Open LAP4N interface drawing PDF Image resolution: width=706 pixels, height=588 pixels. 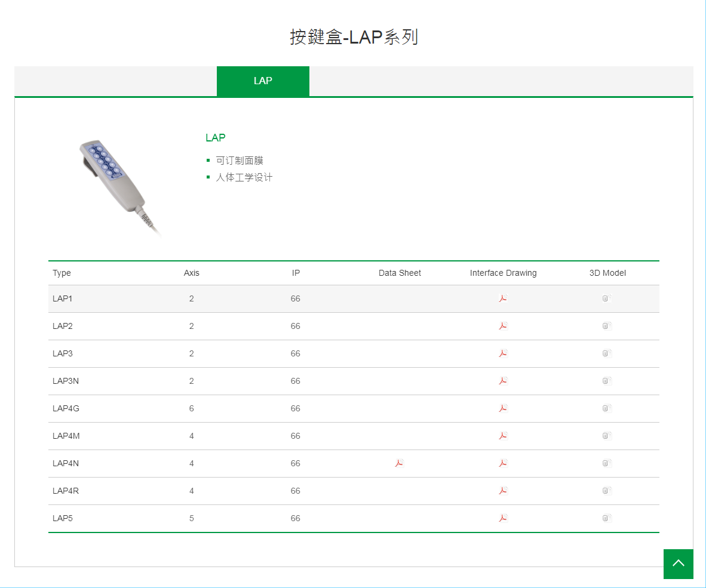tap(503, 463)
